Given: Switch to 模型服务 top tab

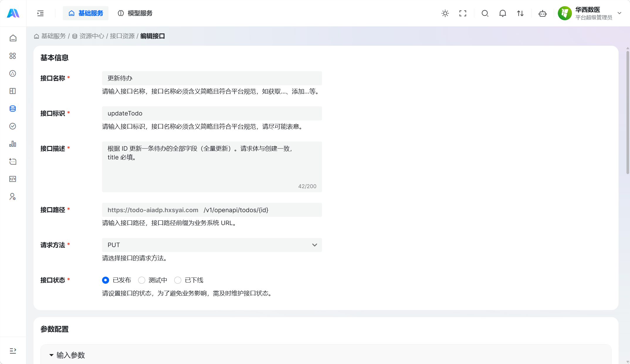Looking at the screenshot, I should coord(135,13).
